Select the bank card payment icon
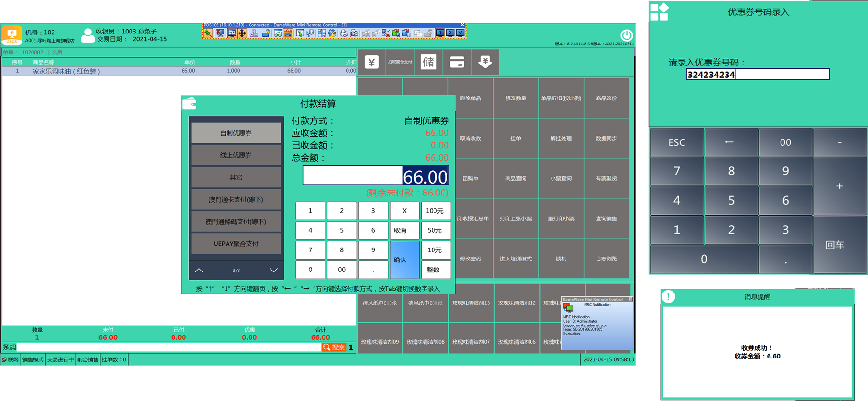Viewport: 868px width, 401px height. [x=456, y=62]
